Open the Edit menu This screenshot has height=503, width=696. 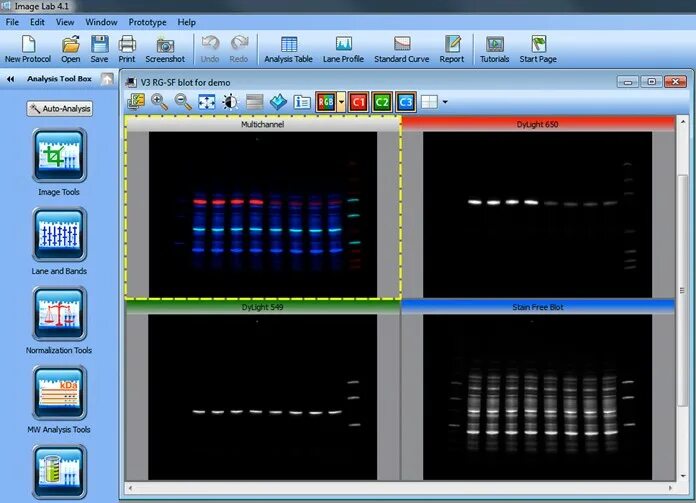37,22
